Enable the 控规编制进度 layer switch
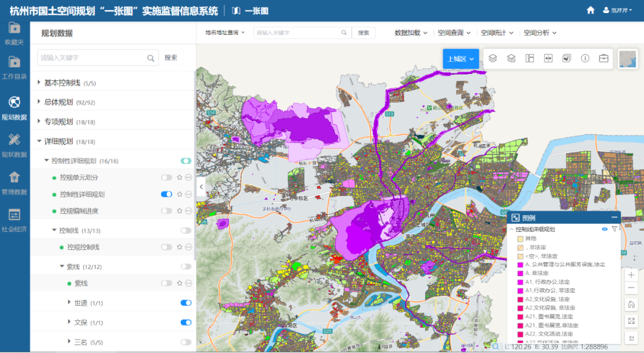 point(166,211)
